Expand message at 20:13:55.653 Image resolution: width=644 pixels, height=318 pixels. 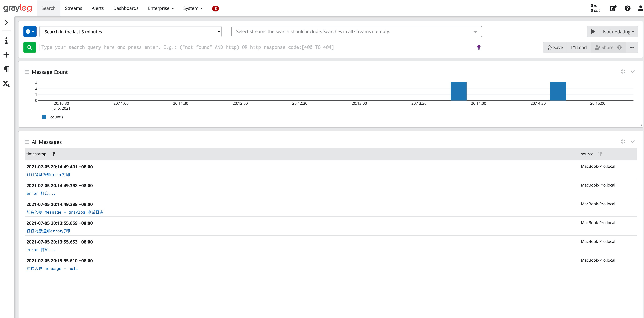coord(330,245)
